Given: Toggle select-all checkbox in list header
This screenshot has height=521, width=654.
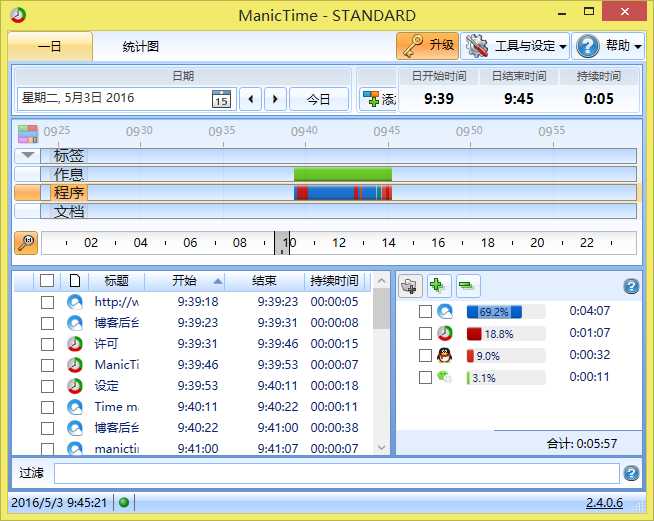Looking at the screenshot, I should [x=47, y=280].
